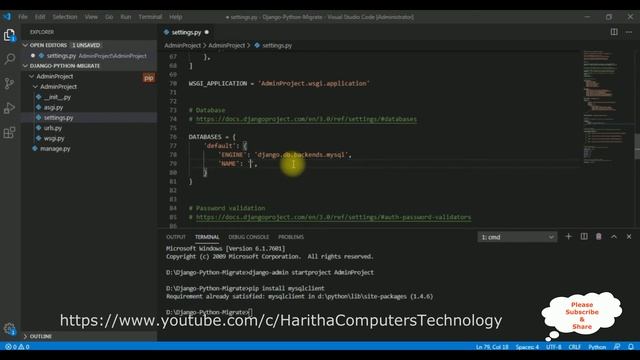Switch to the TERMINAL panel tab
The height and width of the screenshot is (360, 640).
[207, 237]
